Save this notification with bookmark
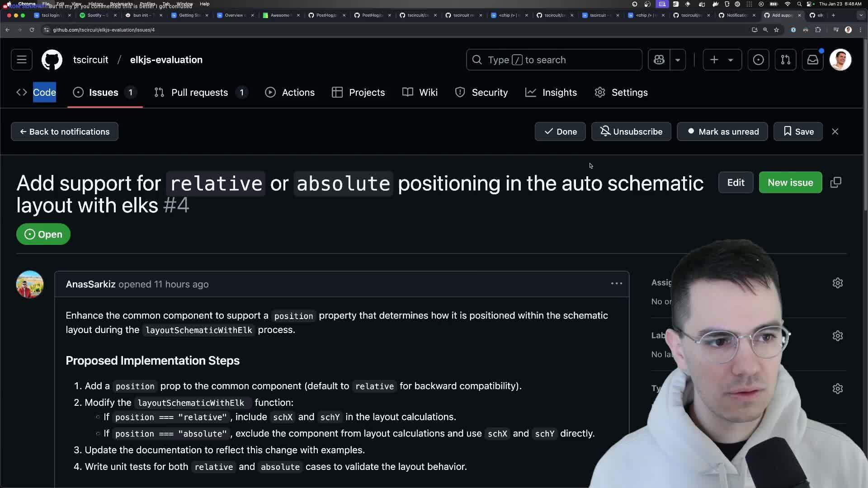Screen dimensions: 868x488 point(798,131)
